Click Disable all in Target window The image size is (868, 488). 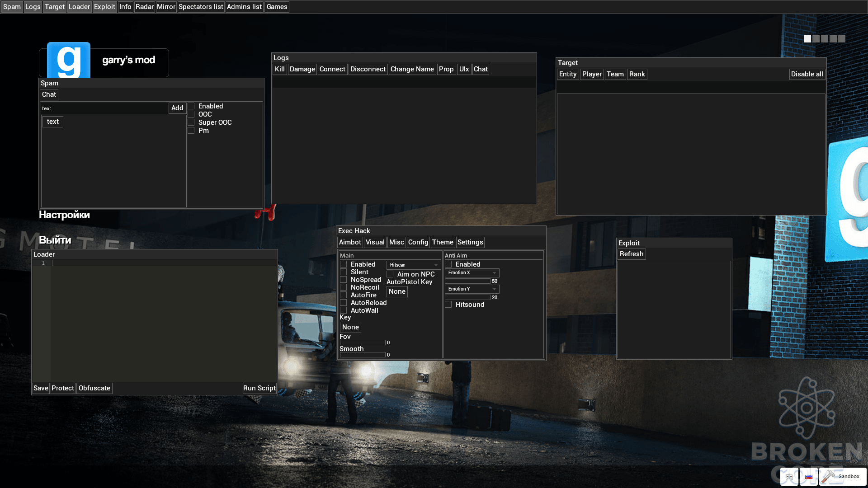(x=807, y=74)
